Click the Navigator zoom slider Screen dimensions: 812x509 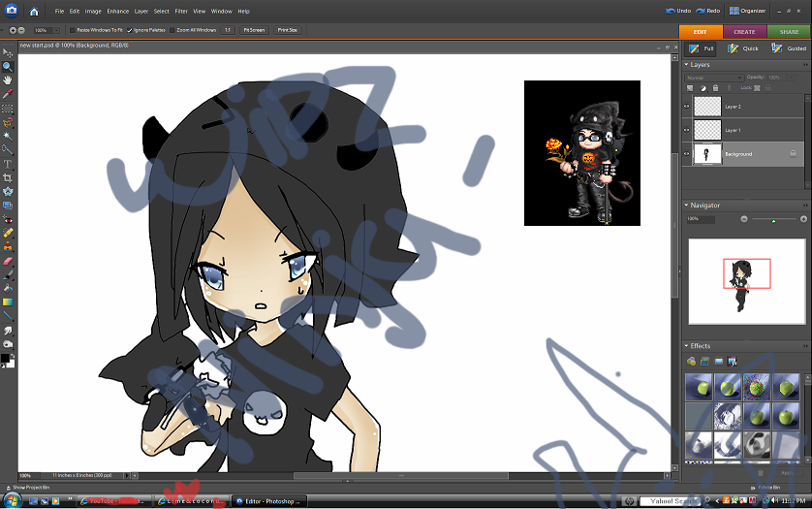click(x=773, y=219)
